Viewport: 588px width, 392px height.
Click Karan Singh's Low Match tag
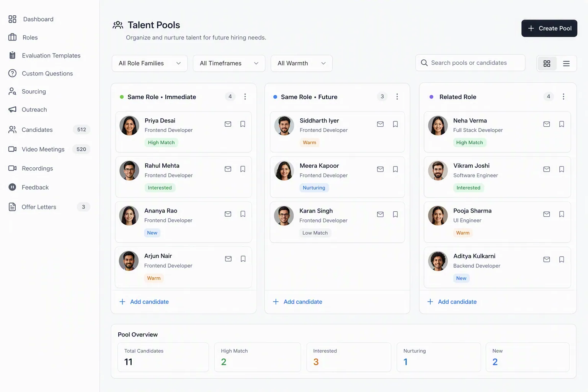[315, 233]
